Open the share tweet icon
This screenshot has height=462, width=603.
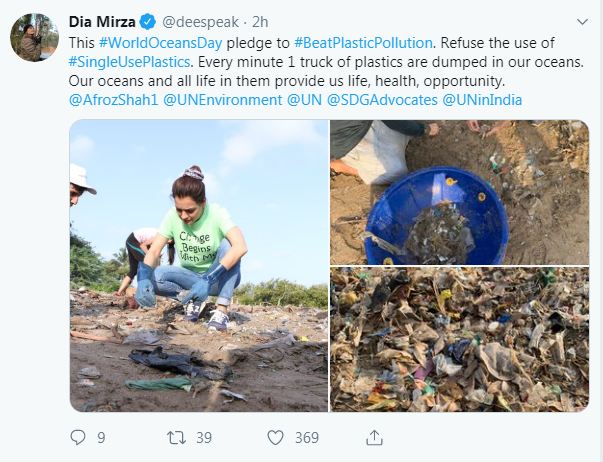tap(375, 437)
